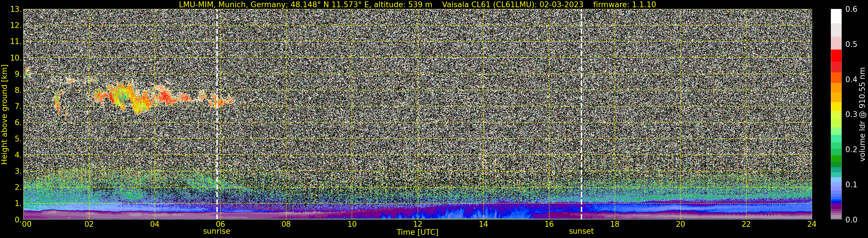This screenshot has height=238, width=868.
Task: Click the white dashed sunrise marker line
Action: 217,114
